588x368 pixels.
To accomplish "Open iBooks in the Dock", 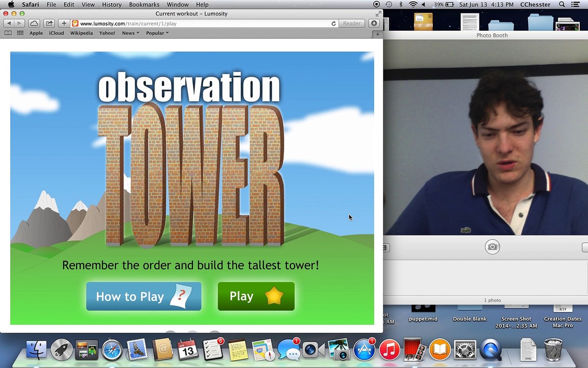I will (439, 350).
